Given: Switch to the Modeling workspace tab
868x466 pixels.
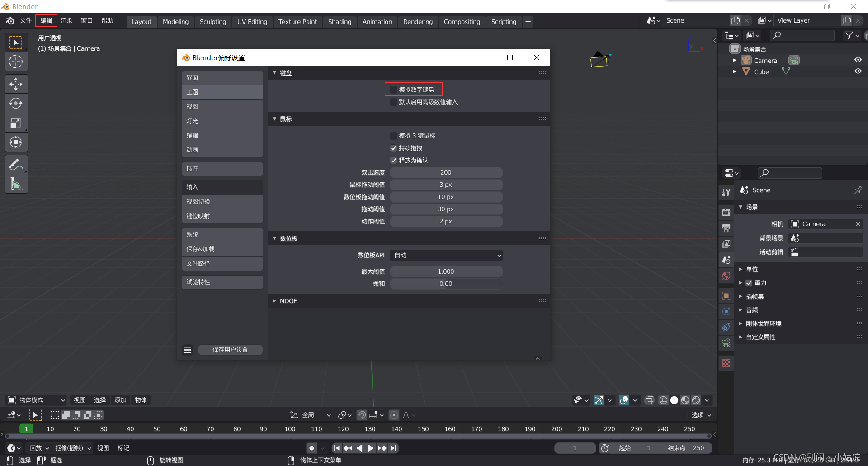Looking at the screenshot, I should pos(175,22).
